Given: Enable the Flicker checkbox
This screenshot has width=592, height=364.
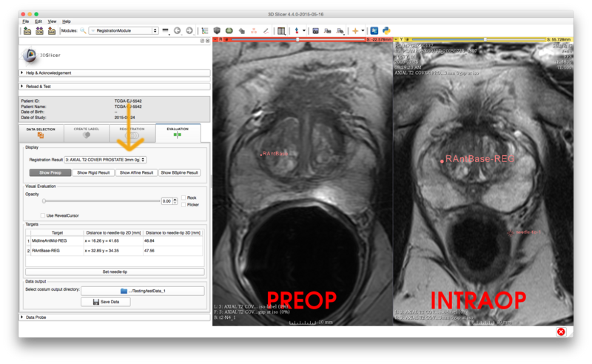Looking at the screenshot, I should tap(184, 205).
